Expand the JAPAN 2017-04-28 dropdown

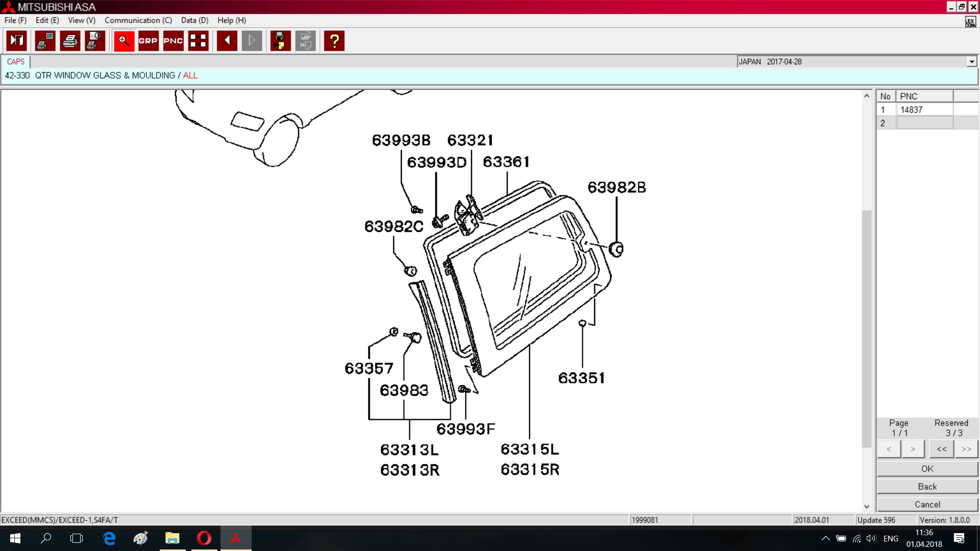(971, 62)
